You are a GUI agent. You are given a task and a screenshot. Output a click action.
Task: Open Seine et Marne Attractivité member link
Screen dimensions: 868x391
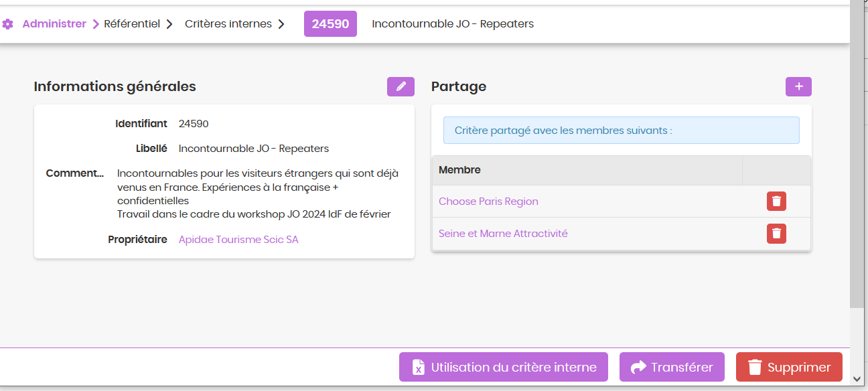503,234
